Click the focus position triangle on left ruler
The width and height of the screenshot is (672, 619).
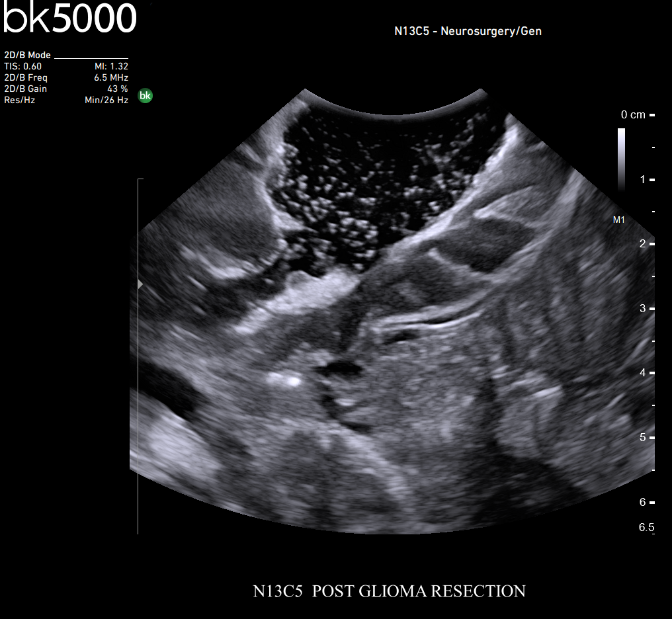(140, 284)
